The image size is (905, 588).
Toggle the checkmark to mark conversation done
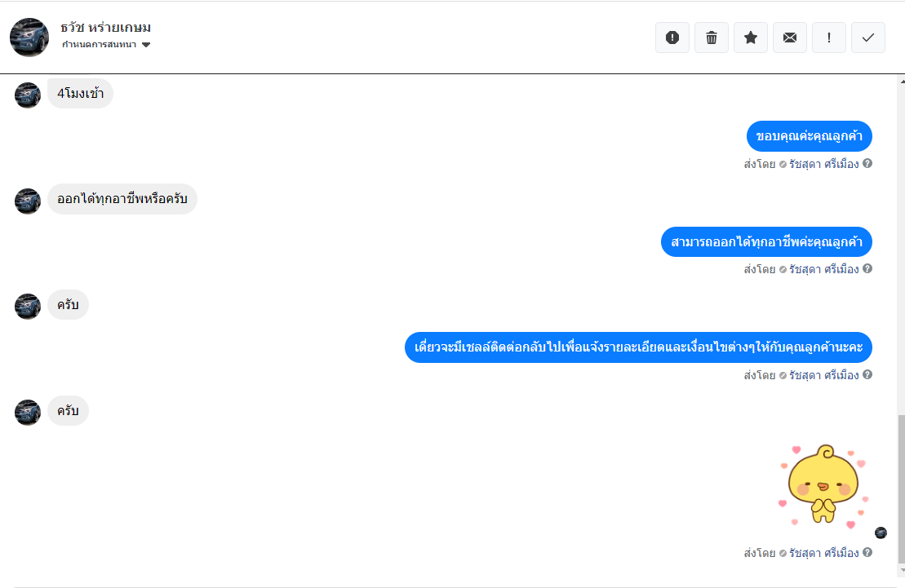point(868,38)
